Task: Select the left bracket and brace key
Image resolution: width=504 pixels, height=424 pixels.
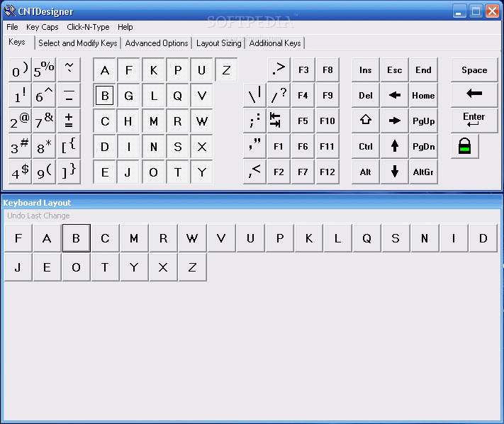Action: tap(69, 146)
